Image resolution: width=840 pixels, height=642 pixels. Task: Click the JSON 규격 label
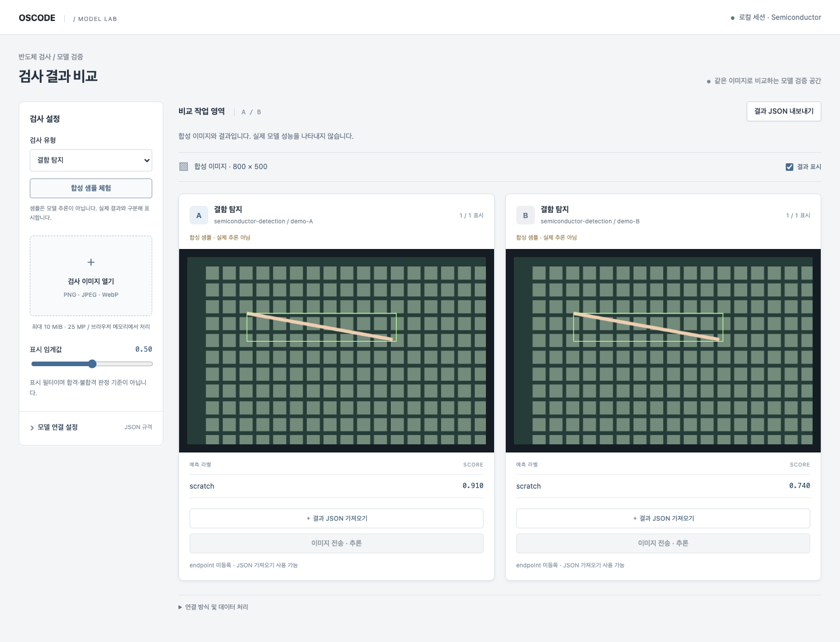click(138, 427)
